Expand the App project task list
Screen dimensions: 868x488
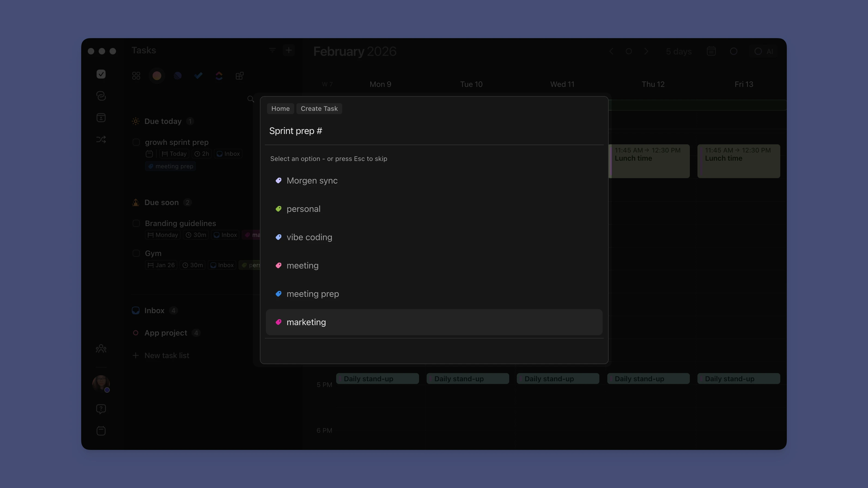165,333
